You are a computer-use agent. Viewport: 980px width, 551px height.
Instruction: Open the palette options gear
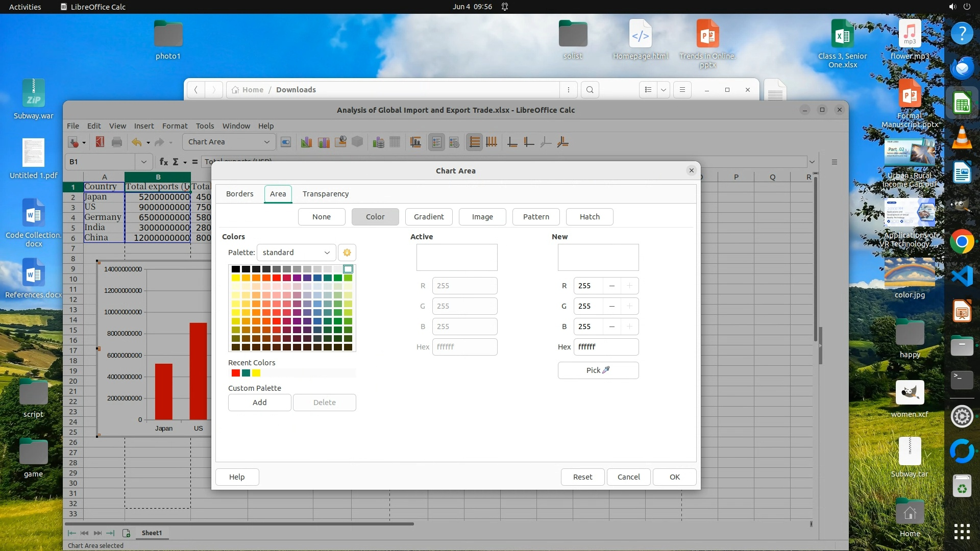pyautogui.click(x=347, y=253)
